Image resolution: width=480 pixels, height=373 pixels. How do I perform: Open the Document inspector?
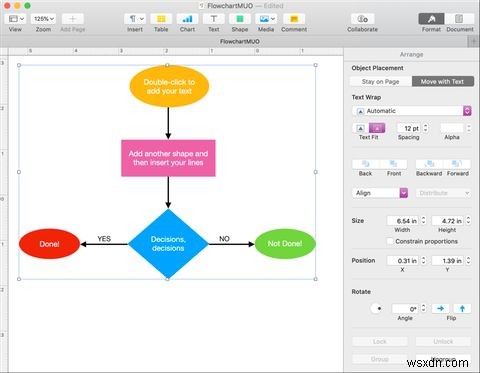pyautogui.click(x=459, y=19)
